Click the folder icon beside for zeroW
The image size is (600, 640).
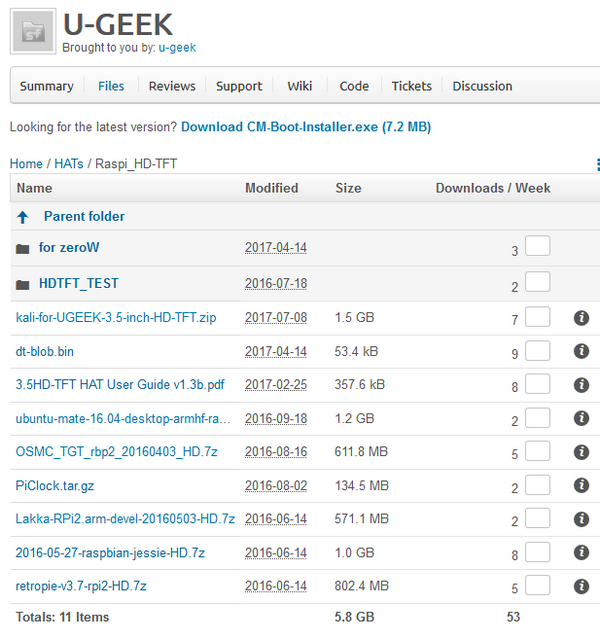[22, 249]
